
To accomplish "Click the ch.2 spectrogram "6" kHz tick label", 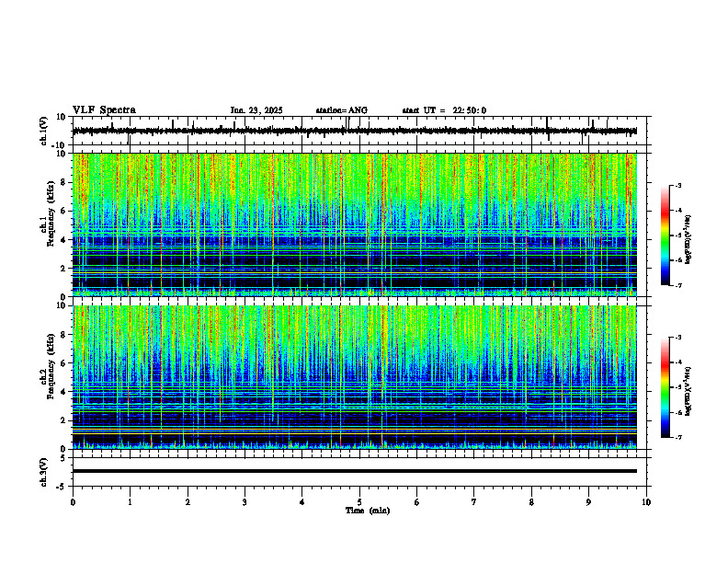I will [x=63, y=363].
